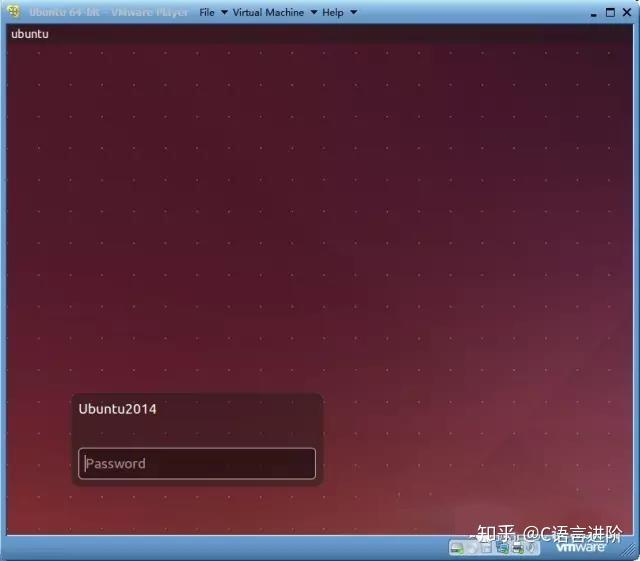Screen dimensions: 640x561
Task: Click the ubuntu hostname label
Action: pyautogui.click(x=30, y=34)
